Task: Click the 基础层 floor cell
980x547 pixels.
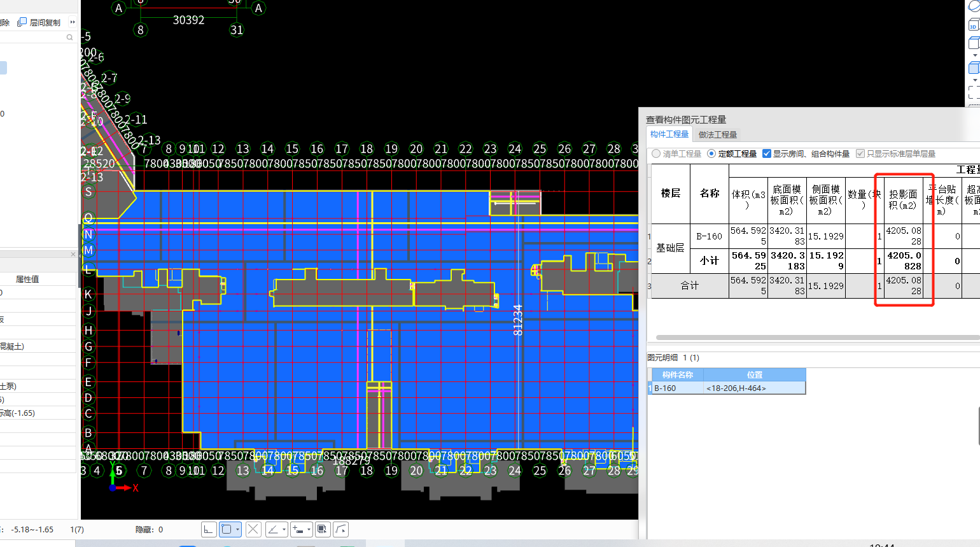Action: coord(671,248)
